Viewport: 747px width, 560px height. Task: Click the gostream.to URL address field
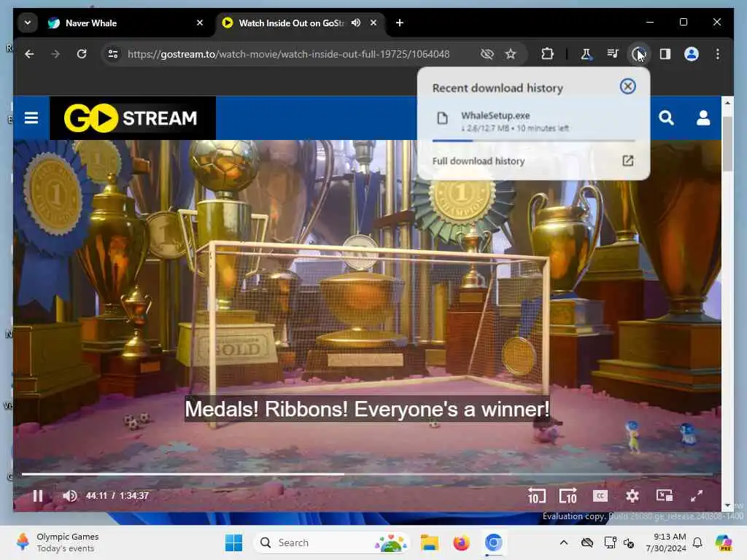click(x=289, y=54)
